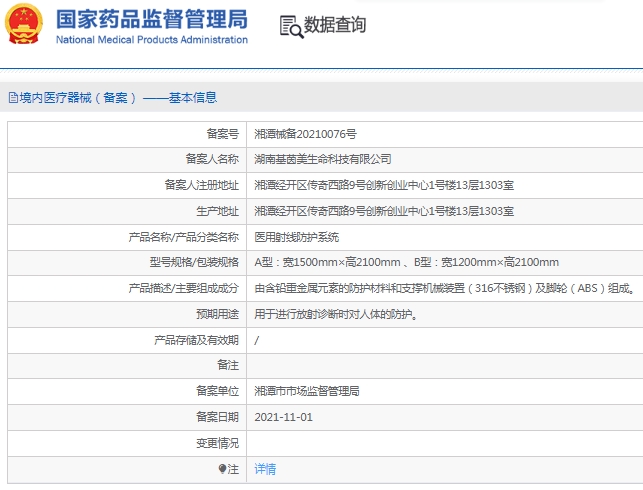The width and height of the screenshot is (643, 490).
Task: Click National Medical Products Administration text
Action: (x=152, y=40)
